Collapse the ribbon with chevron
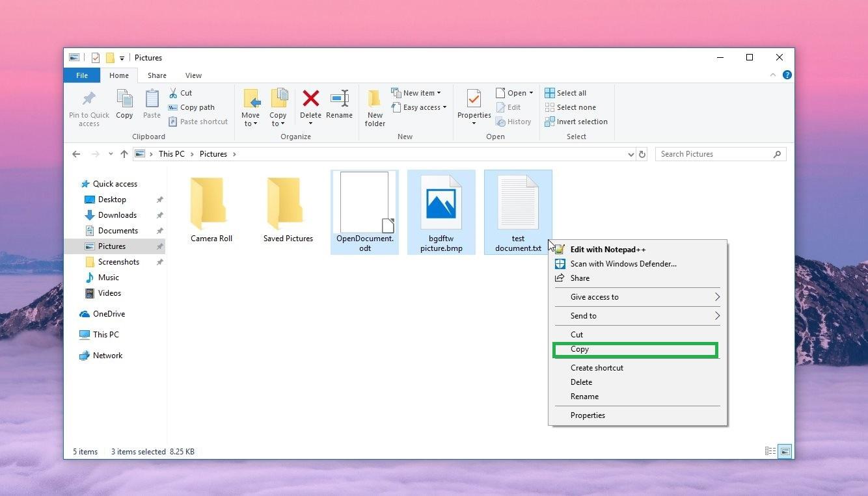This screenshot has height=496, width=868. (773, 75)
